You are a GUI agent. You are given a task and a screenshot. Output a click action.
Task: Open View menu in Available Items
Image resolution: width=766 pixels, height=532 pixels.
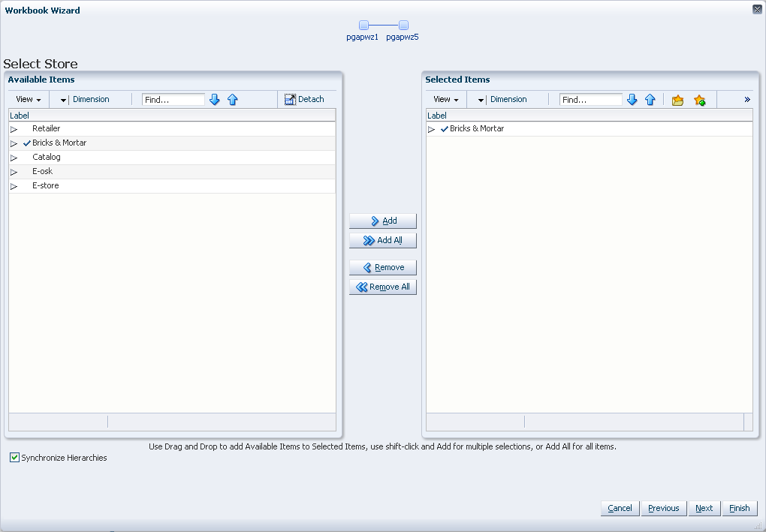(29, 99)
